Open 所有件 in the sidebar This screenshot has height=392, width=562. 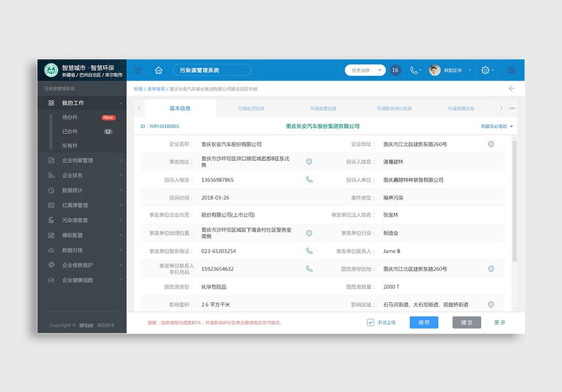(x=70, y=146)
